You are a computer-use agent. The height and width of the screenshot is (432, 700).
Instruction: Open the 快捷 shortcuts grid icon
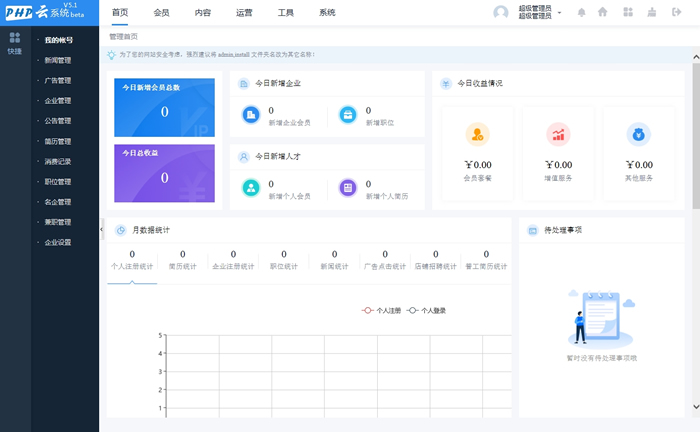[x=15, y=37]
